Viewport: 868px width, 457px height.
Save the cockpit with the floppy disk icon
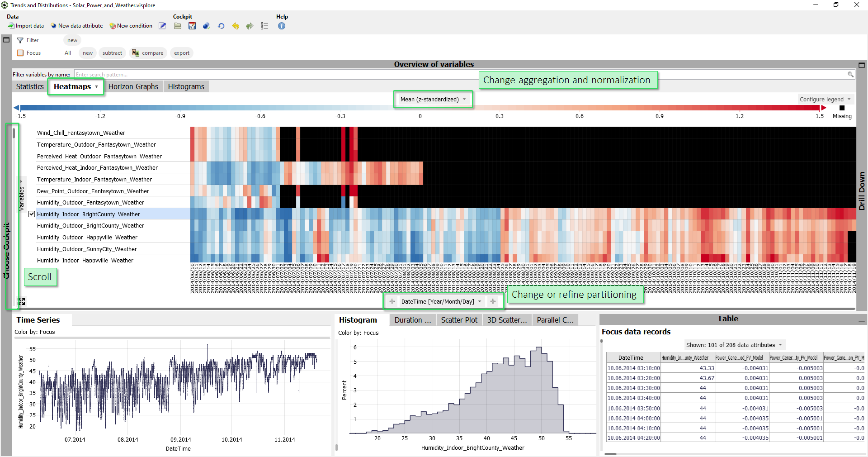click(192, 26)
